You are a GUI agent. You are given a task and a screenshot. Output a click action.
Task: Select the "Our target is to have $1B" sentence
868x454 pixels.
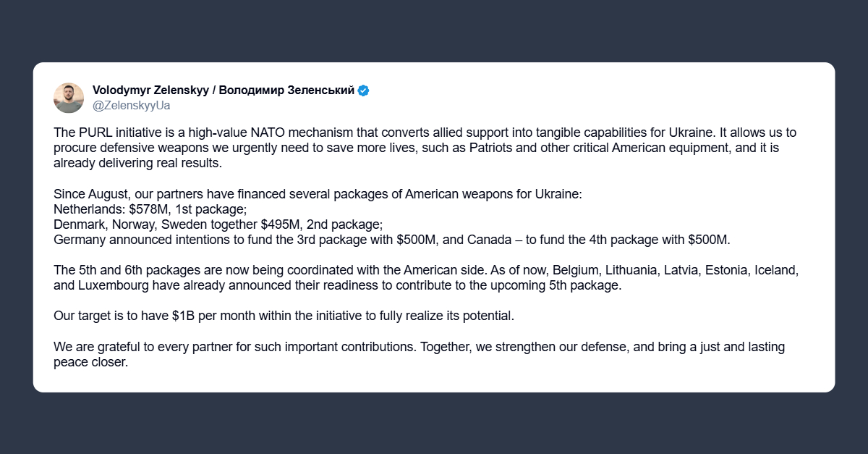coord(283,316)
